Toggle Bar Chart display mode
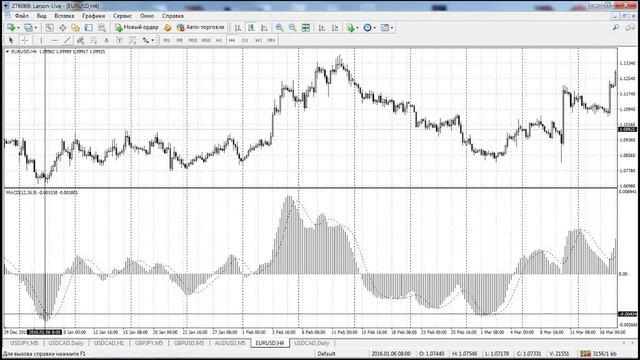The width and height of the screenshot is (640, 360). click(x=238, y=28)
